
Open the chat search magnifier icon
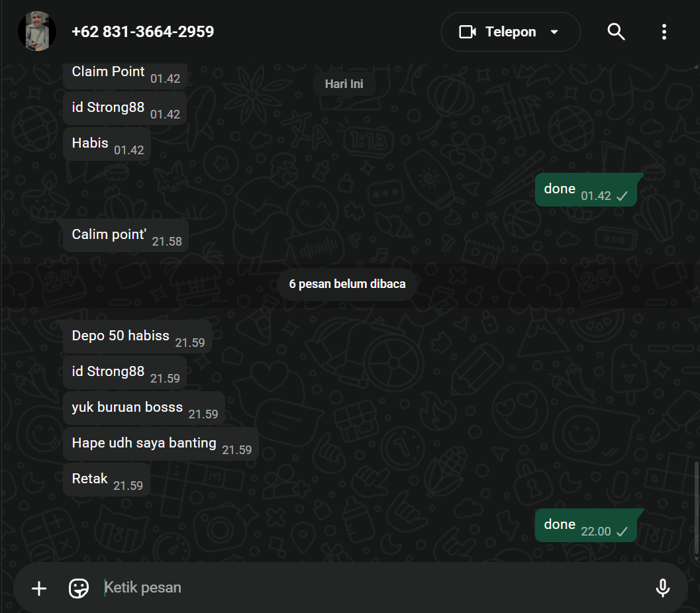point(616,32)
